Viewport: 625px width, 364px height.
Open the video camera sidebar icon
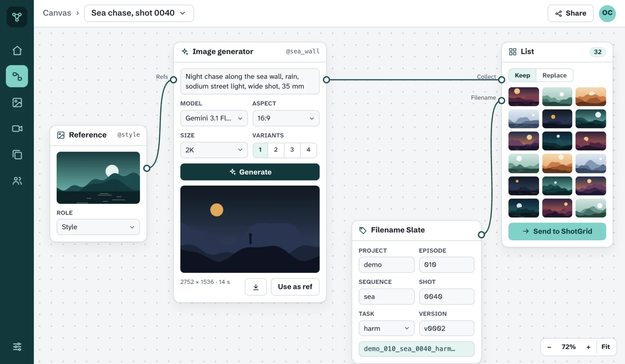(17, 128)
